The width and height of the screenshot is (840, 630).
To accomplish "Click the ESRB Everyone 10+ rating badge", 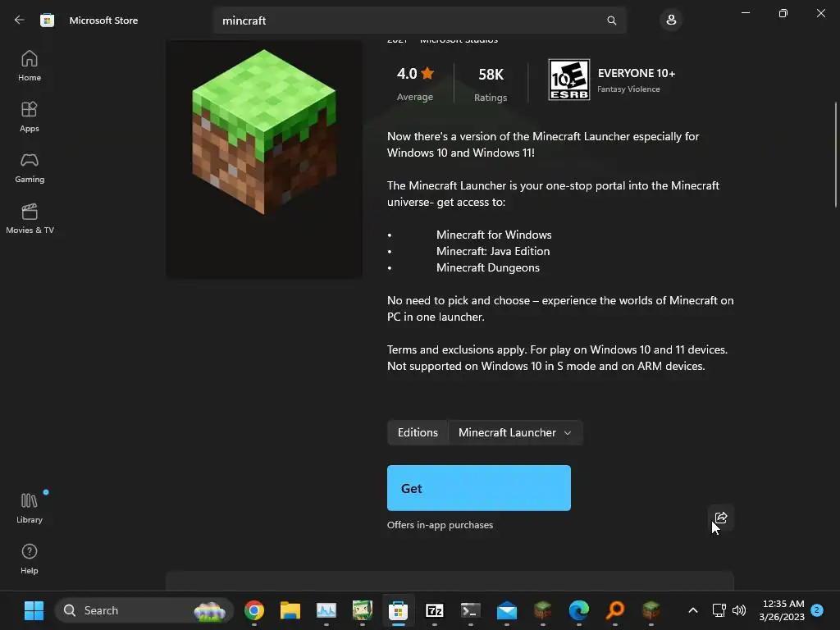I will [569, 80].
